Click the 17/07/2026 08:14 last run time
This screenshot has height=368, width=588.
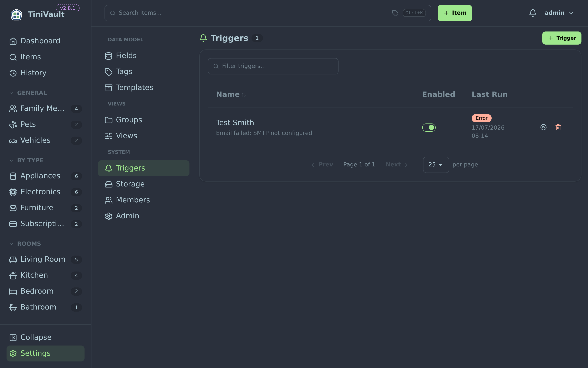pyautogui.click(x=488, y=132)
